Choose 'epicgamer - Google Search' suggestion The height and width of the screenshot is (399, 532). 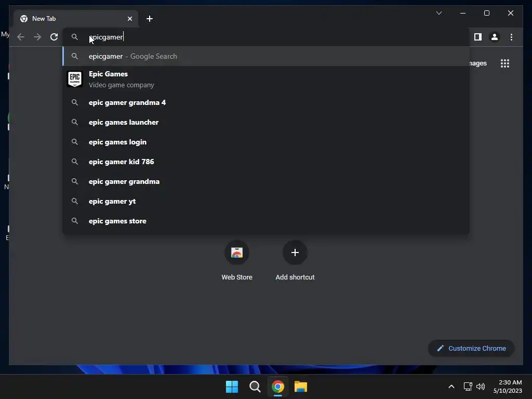pyautogui.click(x=266, y=56)
